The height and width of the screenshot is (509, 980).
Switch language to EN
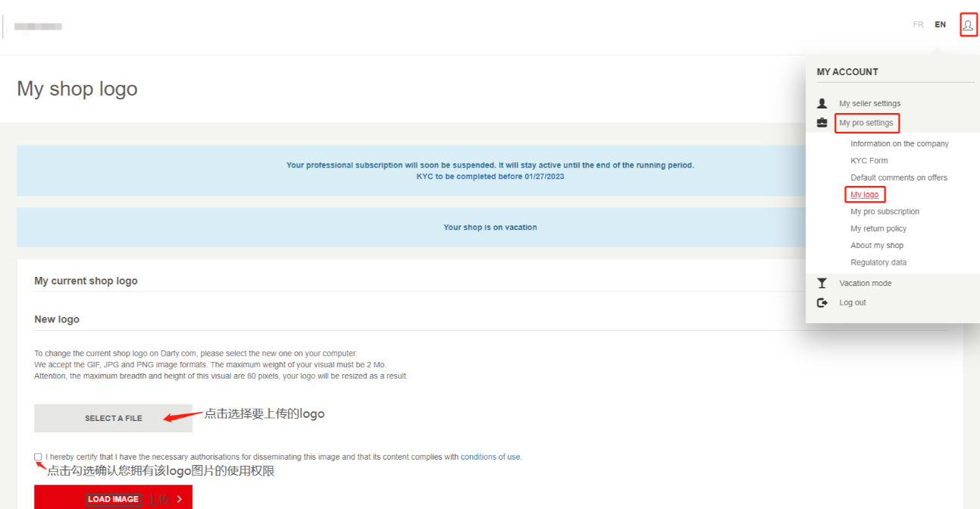coord(940,25)
